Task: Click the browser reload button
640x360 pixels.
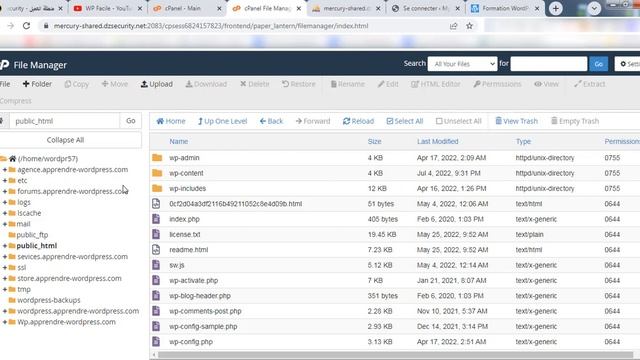Action: tap(27, 26)
